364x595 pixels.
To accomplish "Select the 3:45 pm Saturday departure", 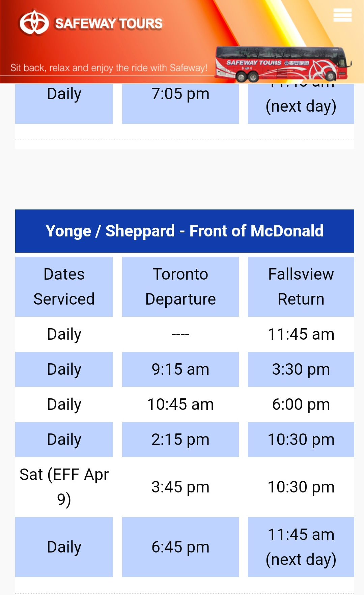I will [180, 487].
